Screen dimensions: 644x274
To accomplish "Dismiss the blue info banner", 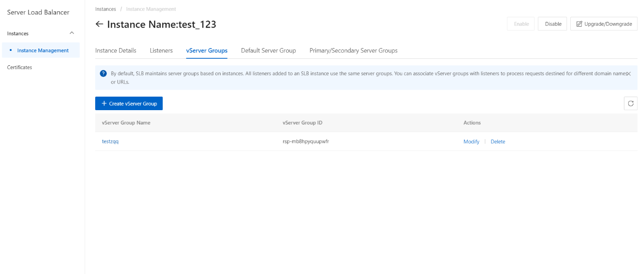I will (x=629, y=74).
